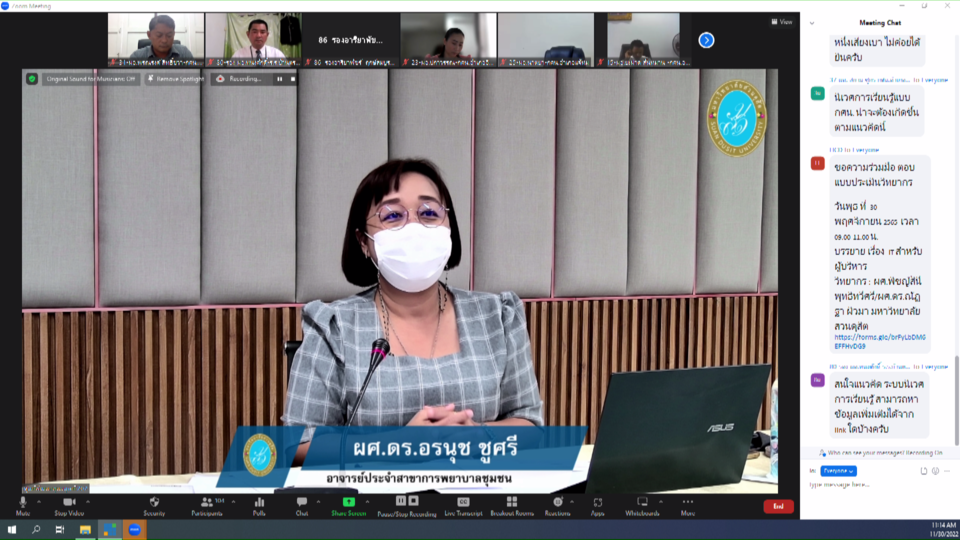Click 'Who can see your messages?' notice
The image size is (960, 540).
(x=881, y=453)
